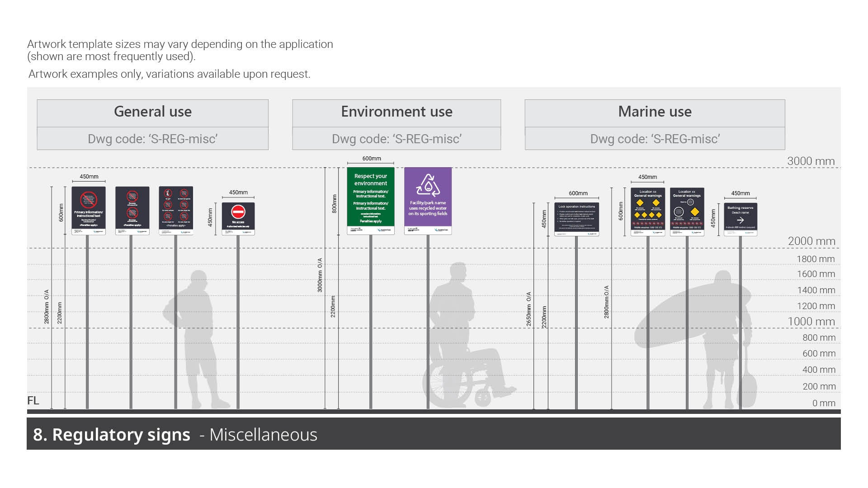This screenshot has width=868, height=488.
Task: Click the FL floor level label
Action: (x=33, y=401)
